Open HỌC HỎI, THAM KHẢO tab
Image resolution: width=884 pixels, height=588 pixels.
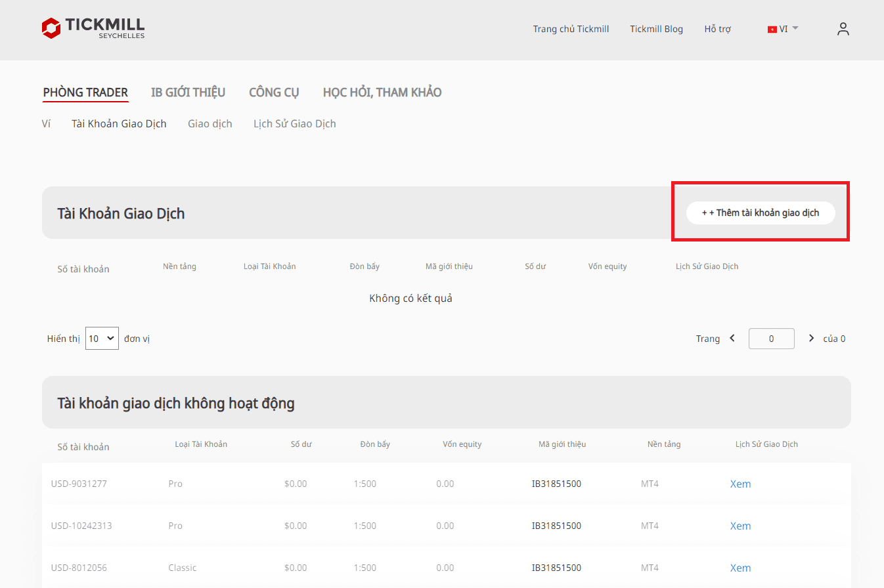pyautogui.click(x=382, y=93)
